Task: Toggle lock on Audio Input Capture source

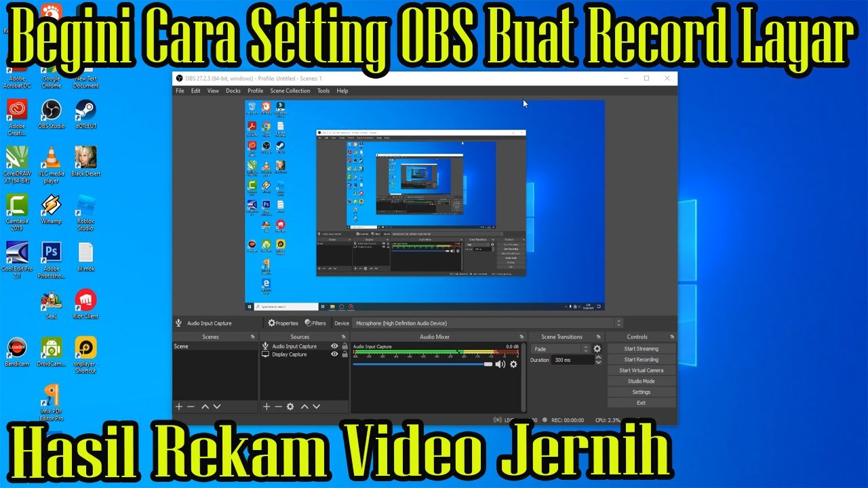Action: (344, 346)
